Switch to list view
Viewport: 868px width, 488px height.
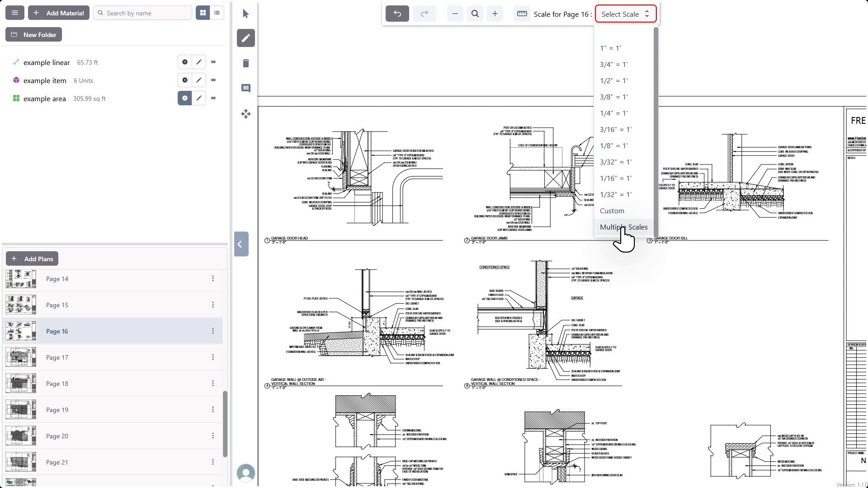tap(217, 13)
